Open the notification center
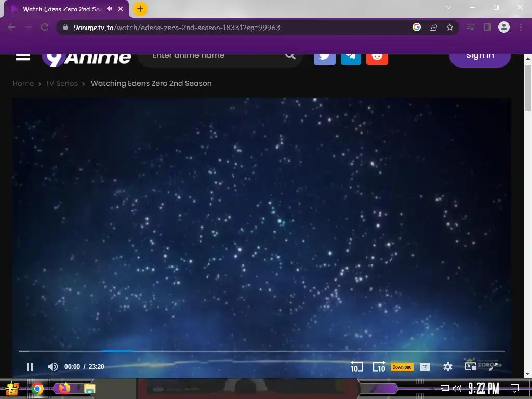Viewport: 532px width, 399px height. [515, 389]
